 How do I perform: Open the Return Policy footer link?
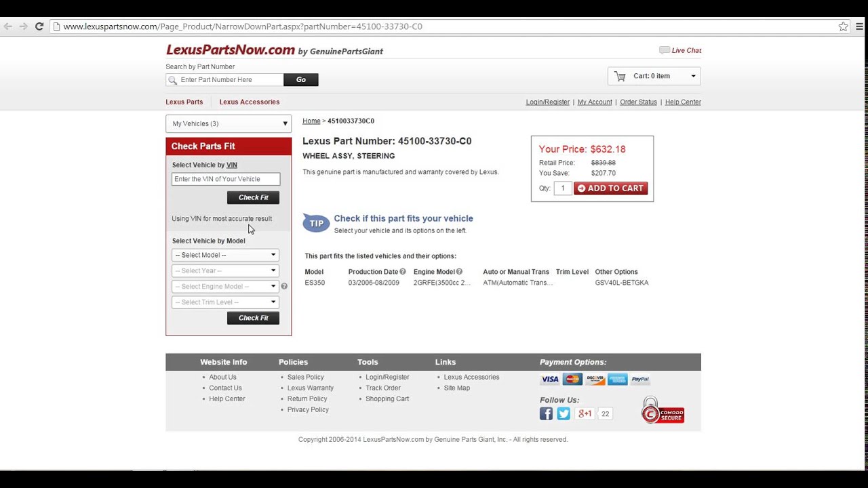[x=307, y=399]
